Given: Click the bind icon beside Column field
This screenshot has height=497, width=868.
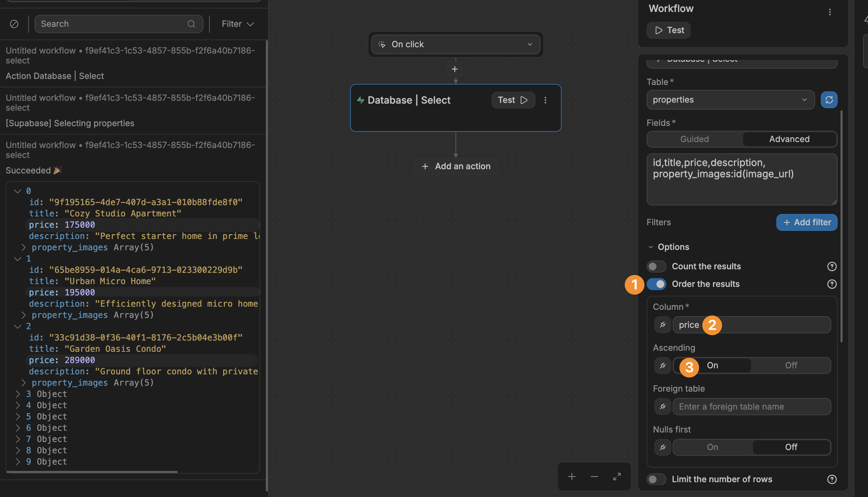Looking at the screenshot, I should click(663, 325).
